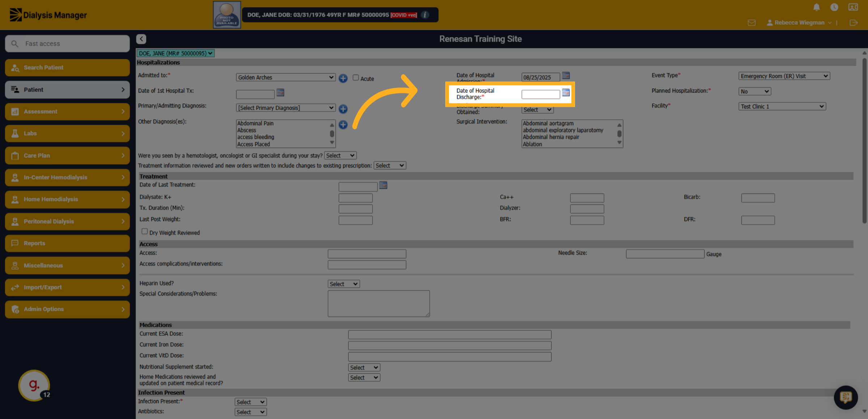Open the chat support bubble
868x419 pixels.
point(846,397)
